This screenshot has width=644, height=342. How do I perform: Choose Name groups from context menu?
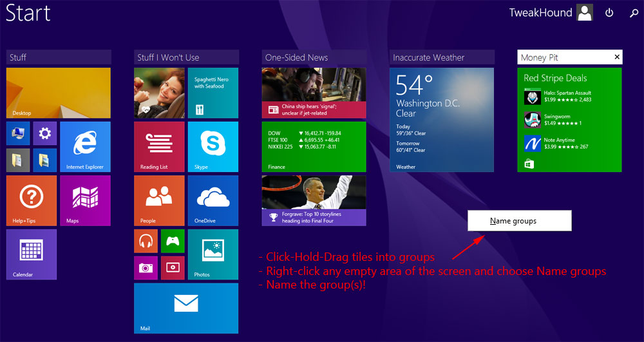point(520,221)
